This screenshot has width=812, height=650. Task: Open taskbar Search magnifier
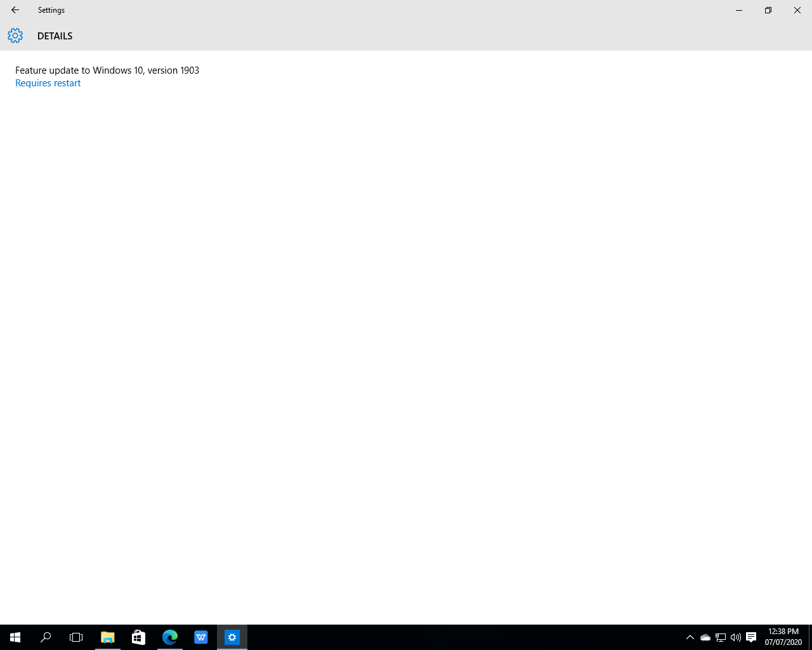[46, 637]
